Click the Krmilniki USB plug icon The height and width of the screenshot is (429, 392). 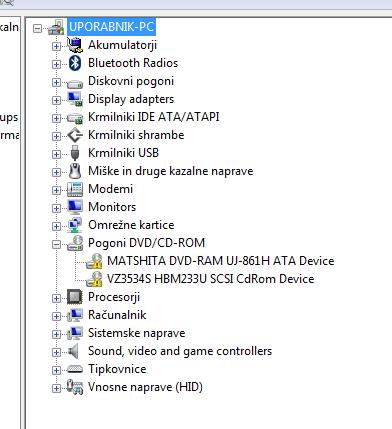point(75,153)
